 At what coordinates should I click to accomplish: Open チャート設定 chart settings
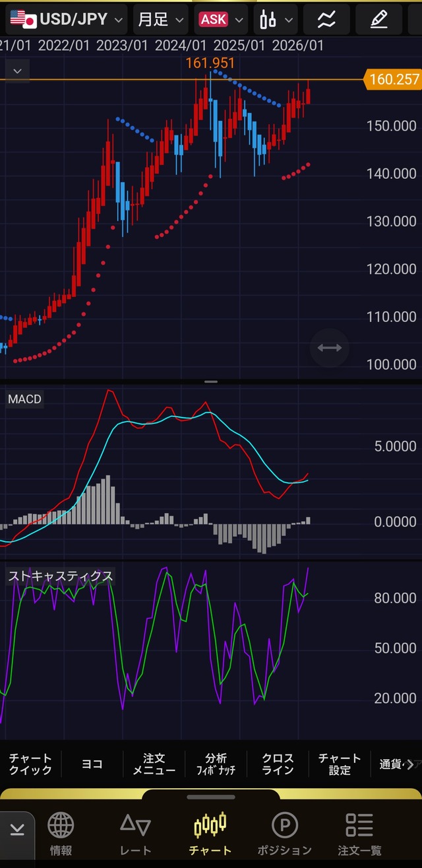[340, 764]
